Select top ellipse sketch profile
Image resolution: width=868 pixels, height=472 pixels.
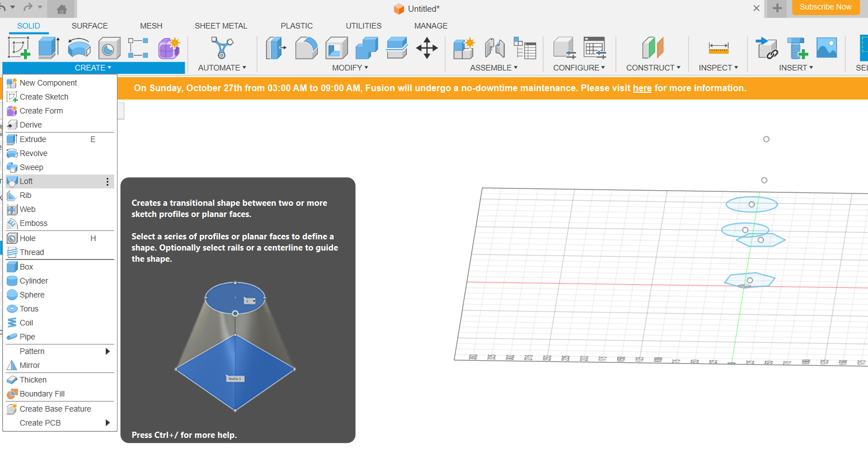[x=752, y=204]
